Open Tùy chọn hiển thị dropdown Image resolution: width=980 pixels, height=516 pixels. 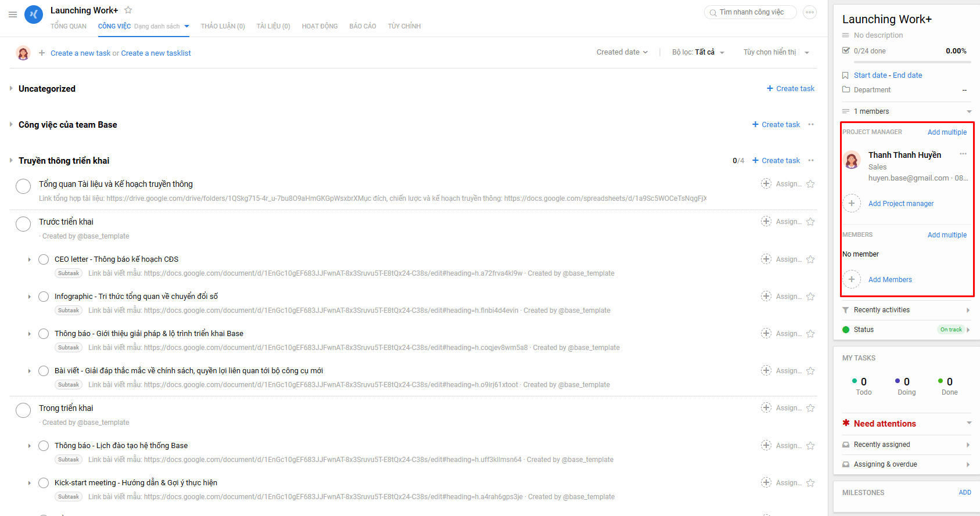tap(776, 52)
